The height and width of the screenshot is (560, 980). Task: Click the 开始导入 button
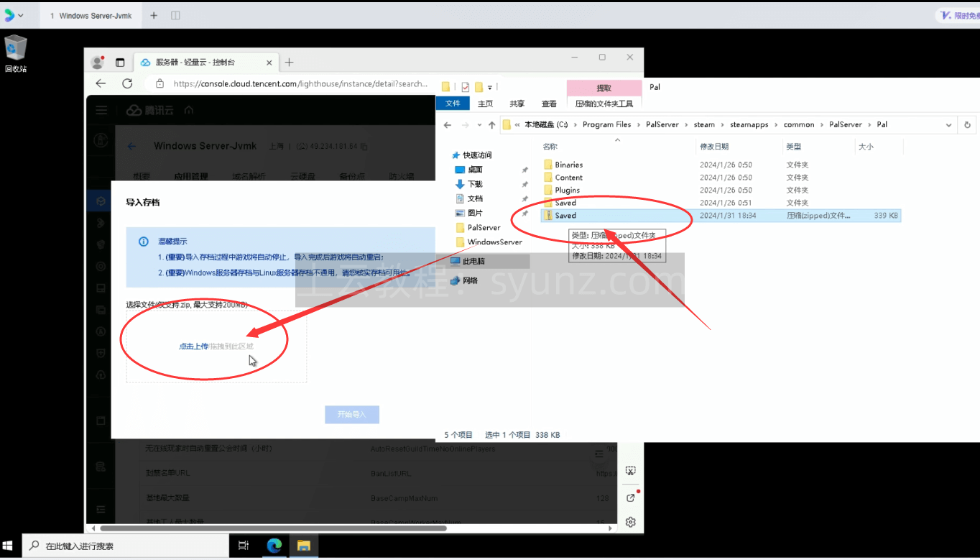tap(352, 415)
